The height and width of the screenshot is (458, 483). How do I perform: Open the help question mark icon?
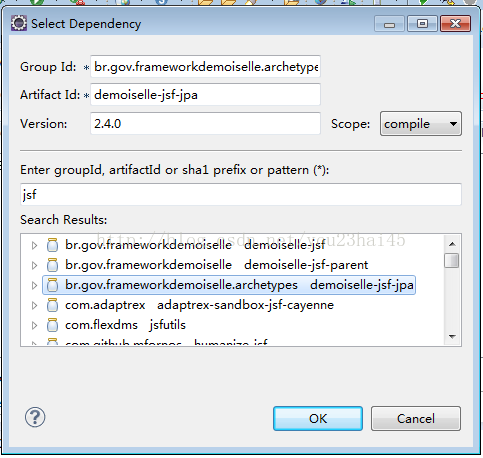click(35, 417)
